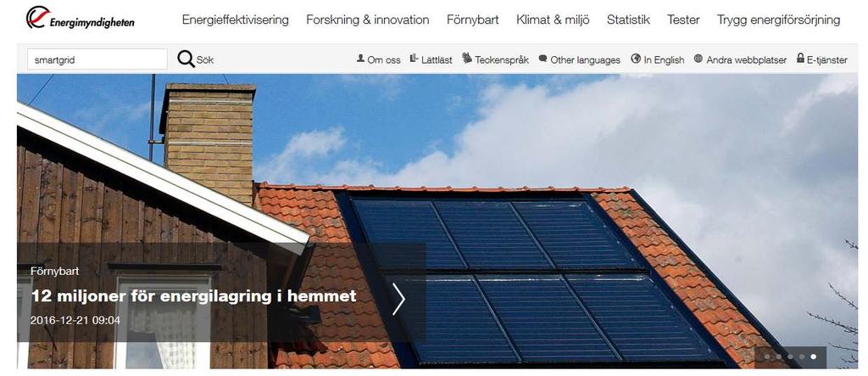The image size is (868, 376).
Task: Click the globe icon for In English
Action: (636, 59)
